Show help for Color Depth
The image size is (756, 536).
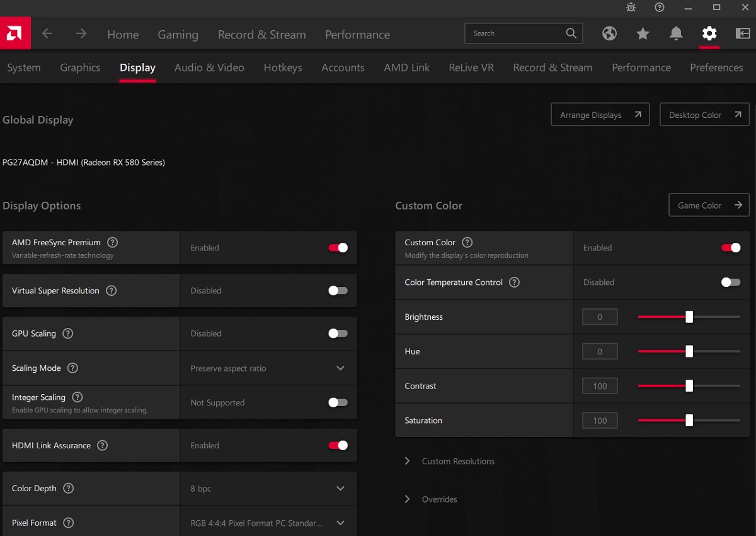68,488
